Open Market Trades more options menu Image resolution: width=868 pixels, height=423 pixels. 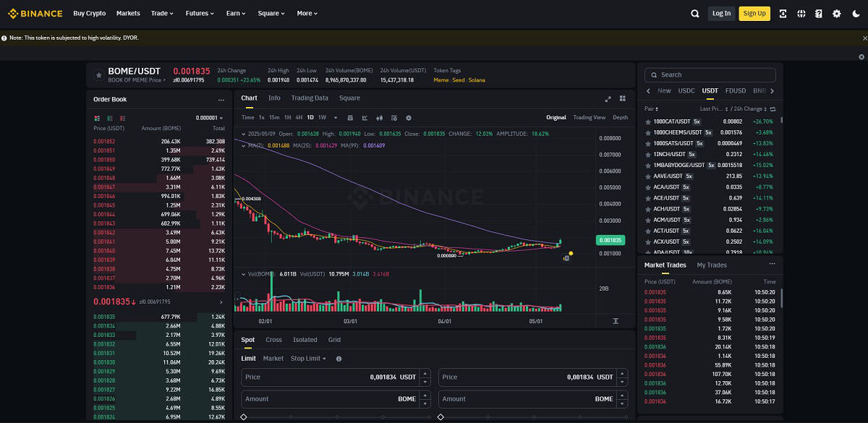pyautogui.click(x=772, y=265)
